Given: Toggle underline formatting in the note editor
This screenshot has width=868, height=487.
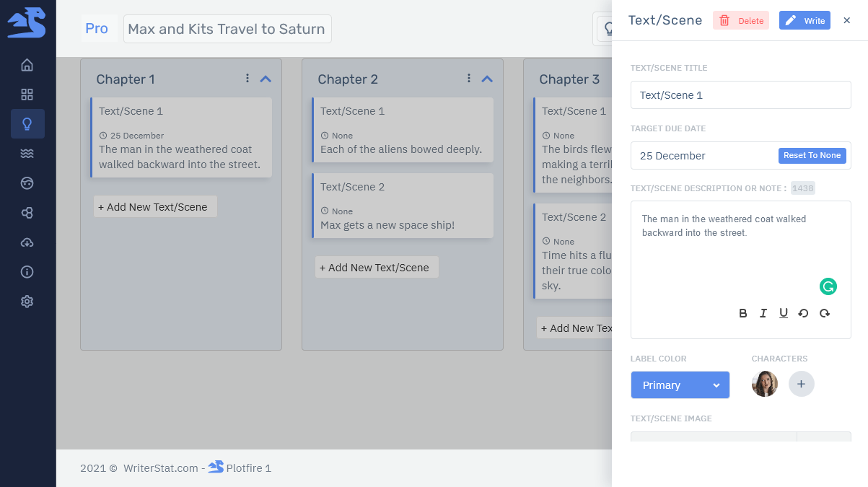Looking at the screenshot, I should 783,313.
